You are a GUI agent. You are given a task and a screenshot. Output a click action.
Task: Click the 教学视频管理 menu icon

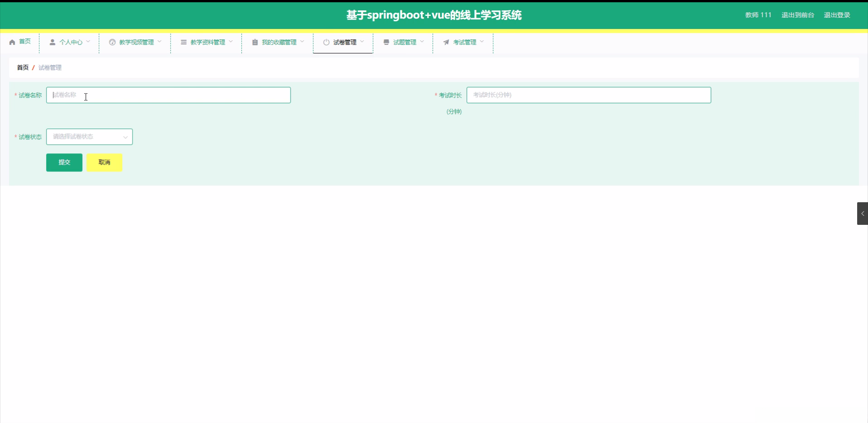click(x=112, y=42)
